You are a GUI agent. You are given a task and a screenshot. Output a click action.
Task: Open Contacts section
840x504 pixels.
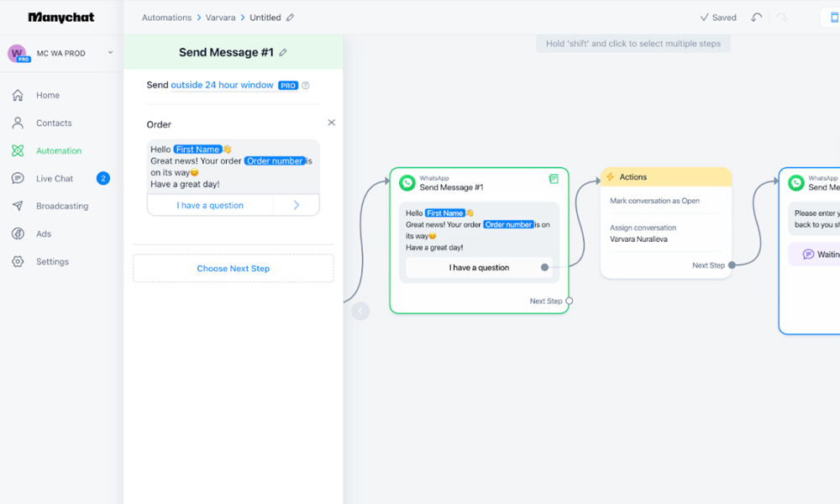[54, 123]
